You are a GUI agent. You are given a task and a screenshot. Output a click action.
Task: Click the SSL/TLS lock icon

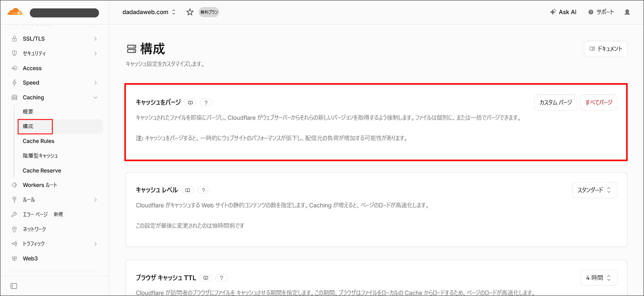[x=14, y=39]
